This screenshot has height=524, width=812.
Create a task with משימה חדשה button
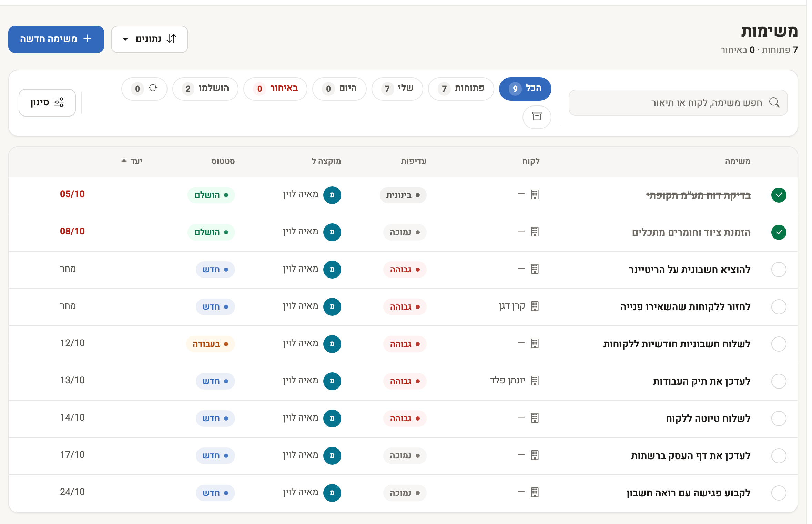(x=56, y=39)
